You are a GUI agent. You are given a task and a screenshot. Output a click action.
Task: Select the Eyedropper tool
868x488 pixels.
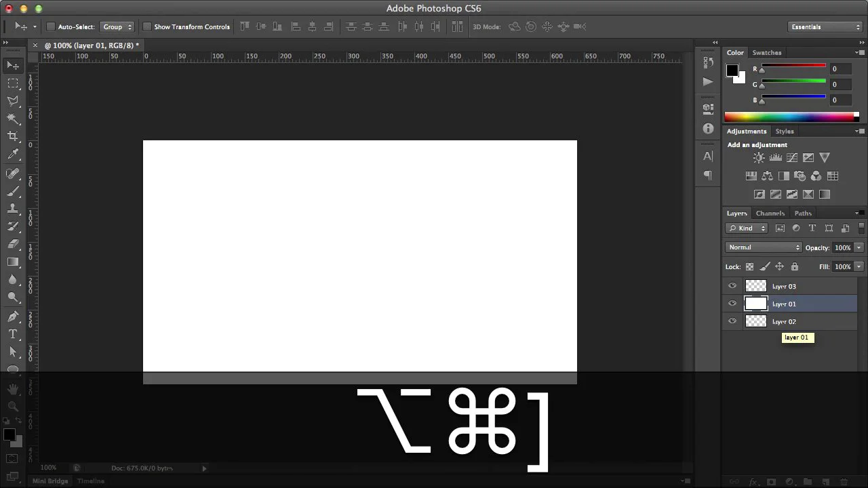[x=13, y=155]
